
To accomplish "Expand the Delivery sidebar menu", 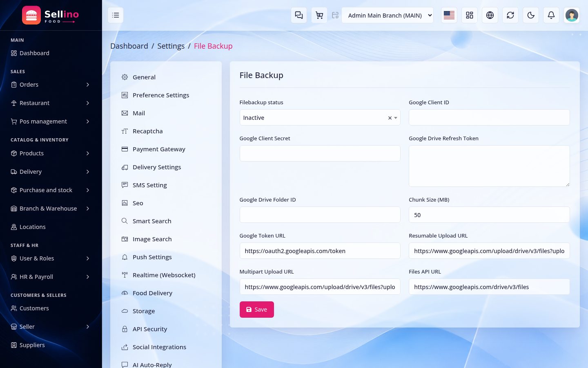I will (x=51, y=172).
